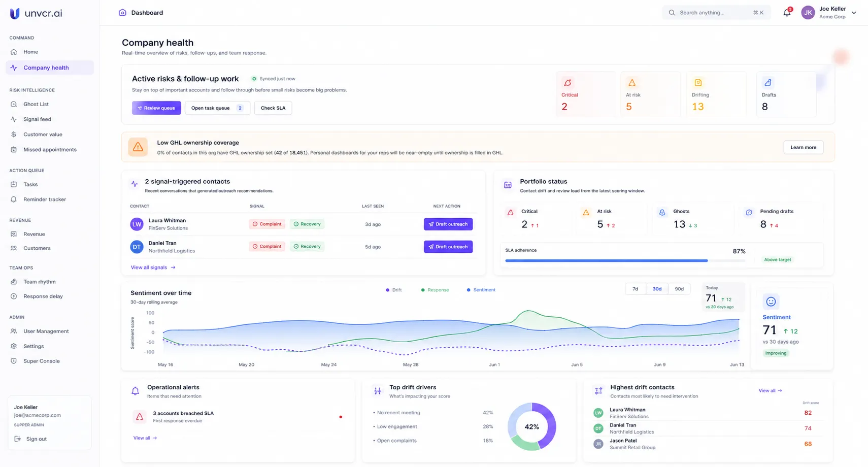Screen dimensions: 868x467
Task: Click the JK user avatar
Action: 808,13
